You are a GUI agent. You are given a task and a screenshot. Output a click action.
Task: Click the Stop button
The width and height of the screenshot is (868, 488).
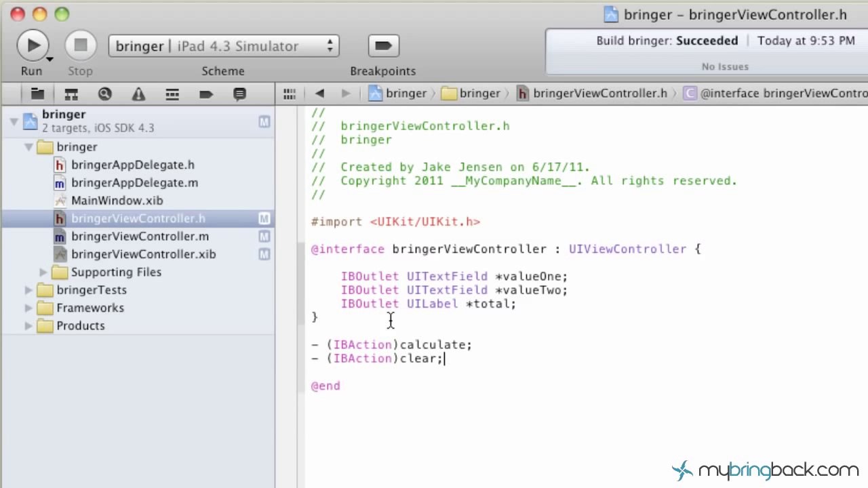[81, 45]
